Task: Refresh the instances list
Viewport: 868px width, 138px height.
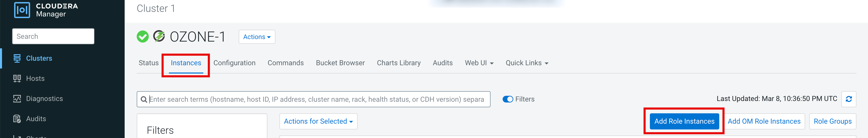Action: click(x=848, y=99)
